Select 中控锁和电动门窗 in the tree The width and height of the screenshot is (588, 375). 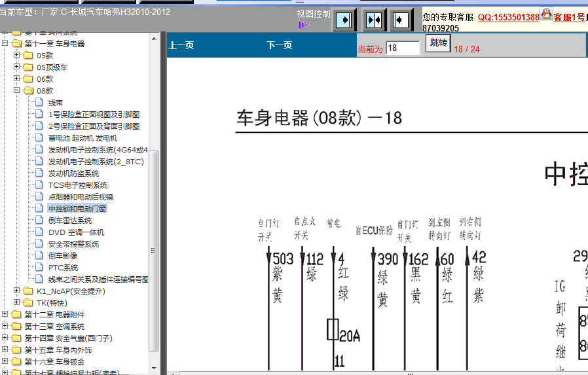tap(77, 209)
